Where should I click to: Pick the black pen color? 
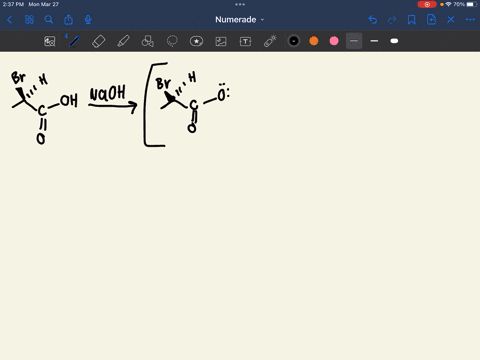coord(294,41)
